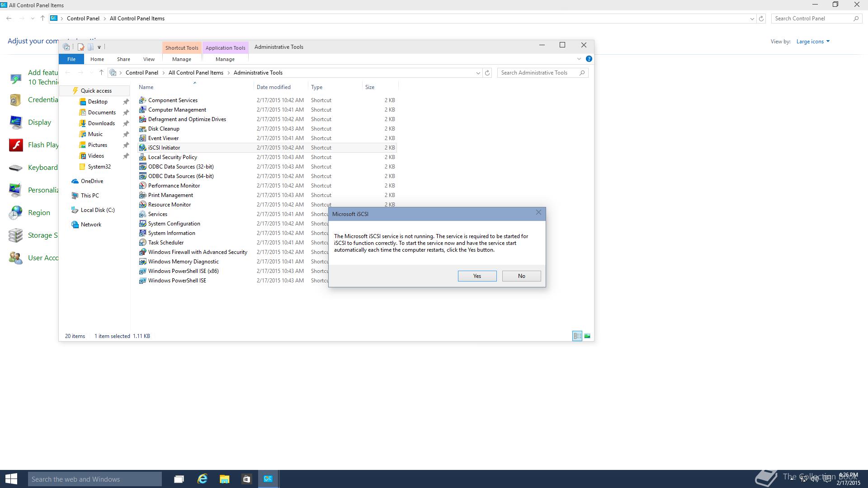The width and height of the screenshot is (868, 488).
Task: Sort by the Date modified column header
Action: point(281,87)
